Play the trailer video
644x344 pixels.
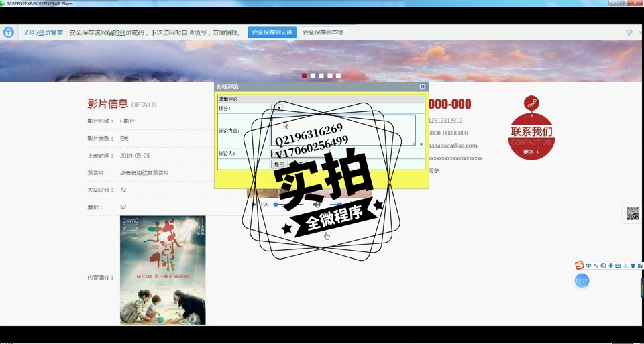(x=254, y=205)
